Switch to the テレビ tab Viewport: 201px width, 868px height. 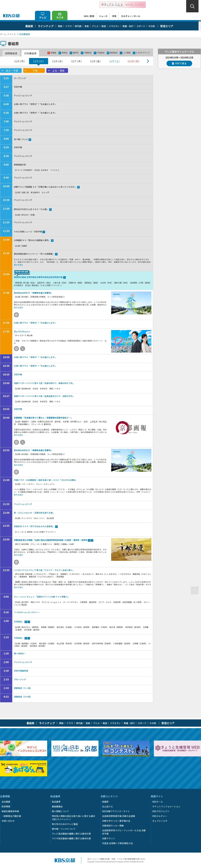[43, 15]
